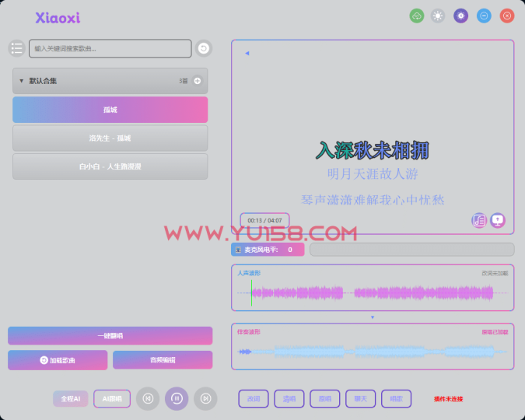Click the 加载歌曲 button
The height and width of the screenshot is (420, 525).
[58, 360]
